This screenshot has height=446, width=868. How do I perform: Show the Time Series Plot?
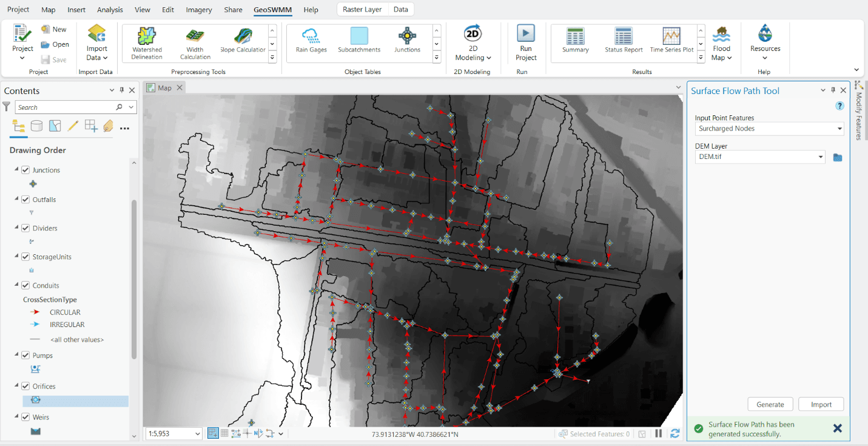pos(671,41)
